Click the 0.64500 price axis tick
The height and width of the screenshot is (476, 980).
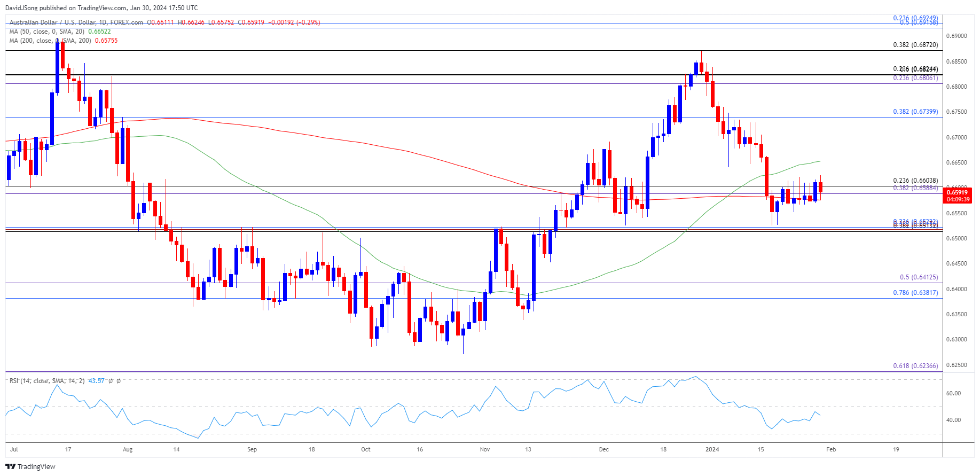click(957, 264)
